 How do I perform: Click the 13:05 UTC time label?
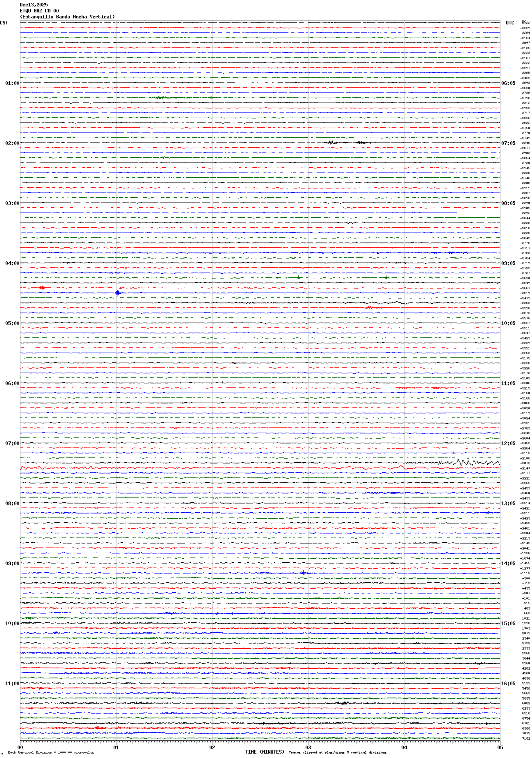[x=508, y=503]
